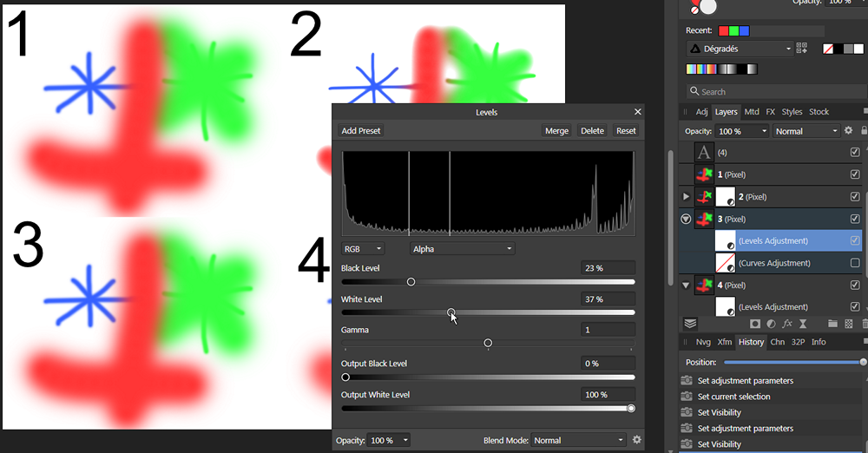Click the Black Level slider handle

[411, 282]
